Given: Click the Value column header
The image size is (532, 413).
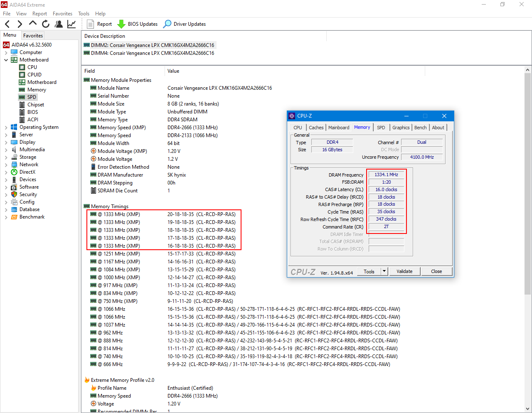Looking at the screenshot, I should (295, 71).
